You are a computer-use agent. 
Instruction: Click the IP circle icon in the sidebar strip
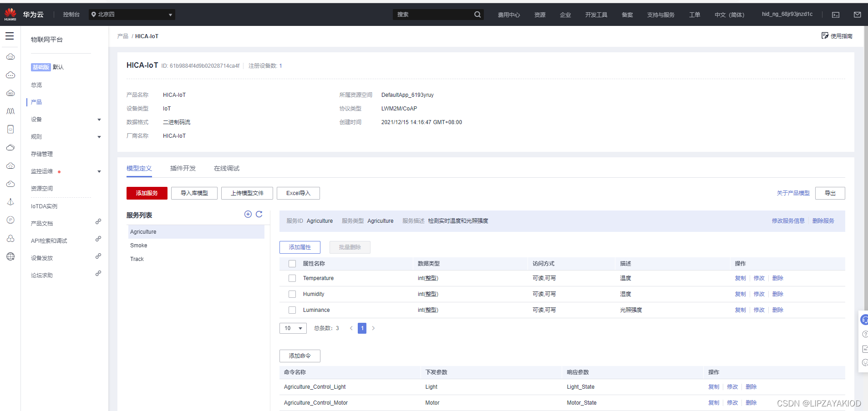coord(10,220)
